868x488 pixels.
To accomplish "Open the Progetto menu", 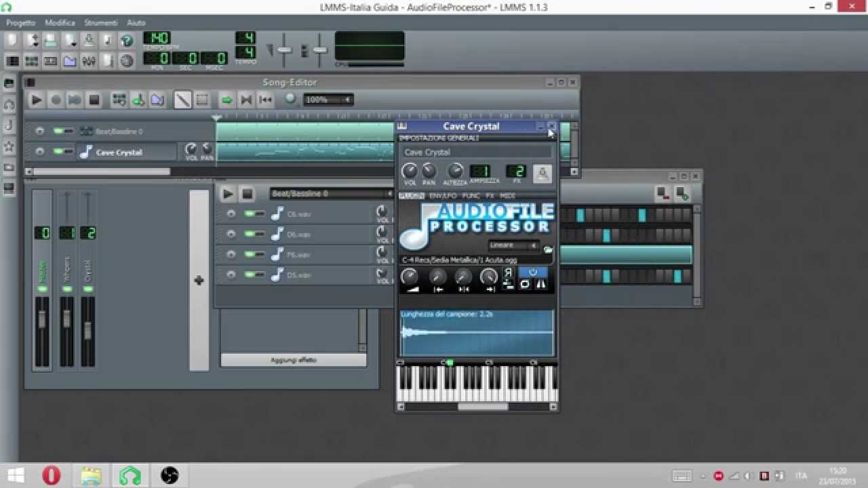I will point(20,22).
